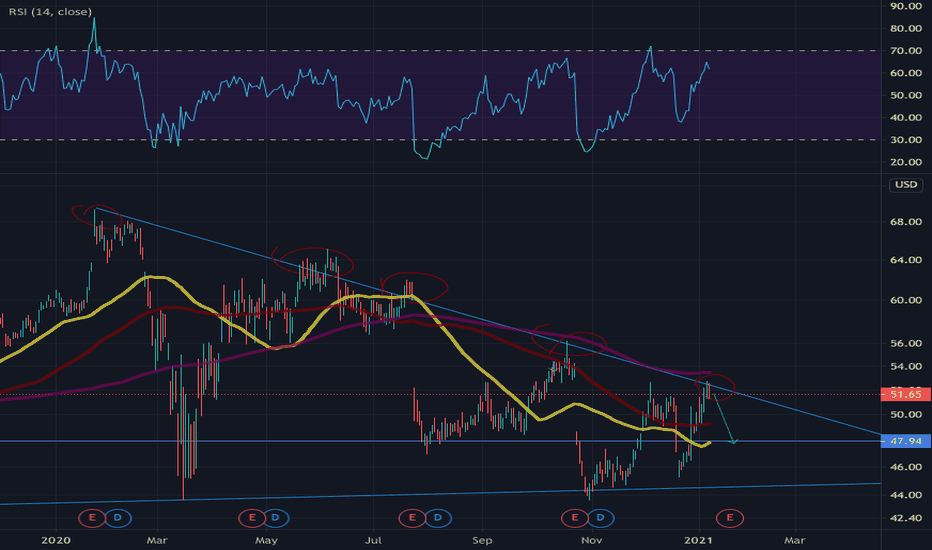Click the Jul time axis label

click(x=373, y=540)
